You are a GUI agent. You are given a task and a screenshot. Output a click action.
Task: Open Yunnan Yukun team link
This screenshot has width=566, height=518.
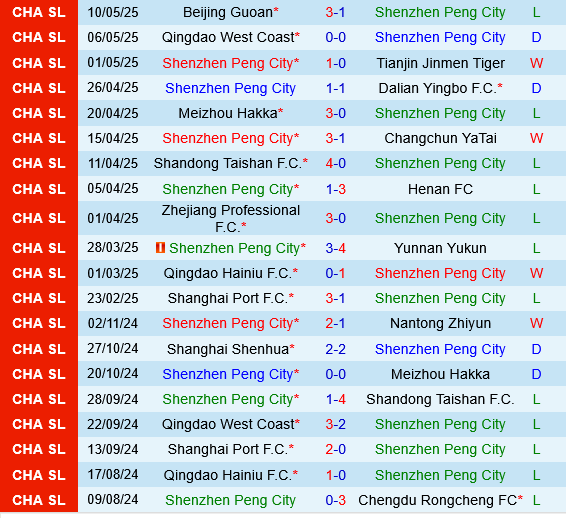(x=440, y=248)
